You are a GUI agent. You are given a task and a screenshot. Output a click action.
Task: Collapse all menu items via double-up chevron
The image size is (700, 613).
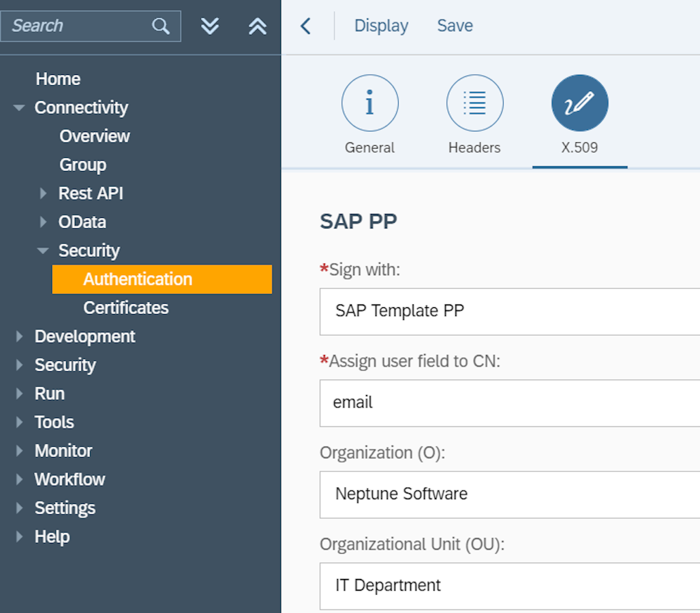click(x=257, y=25)
